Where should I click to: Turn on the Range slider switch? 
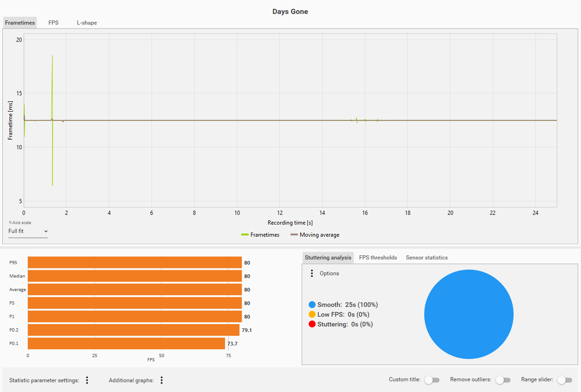click(565, 380)
